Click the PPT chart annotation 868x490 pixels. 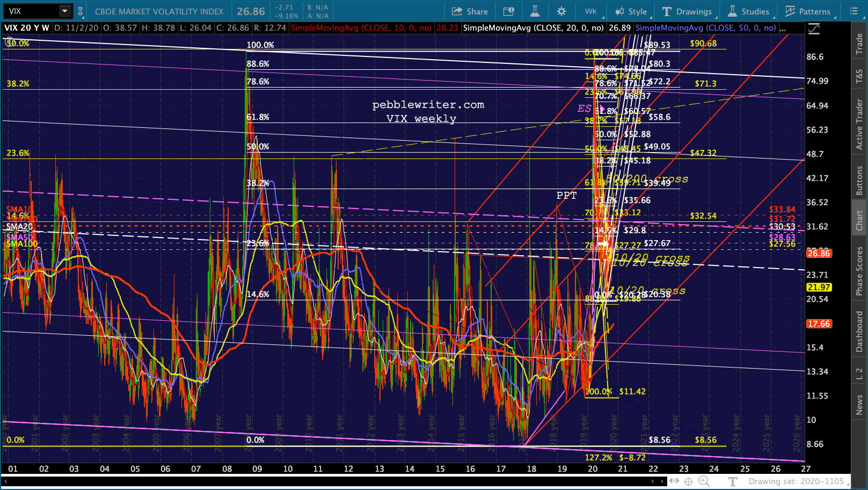[x=566, y=196]
